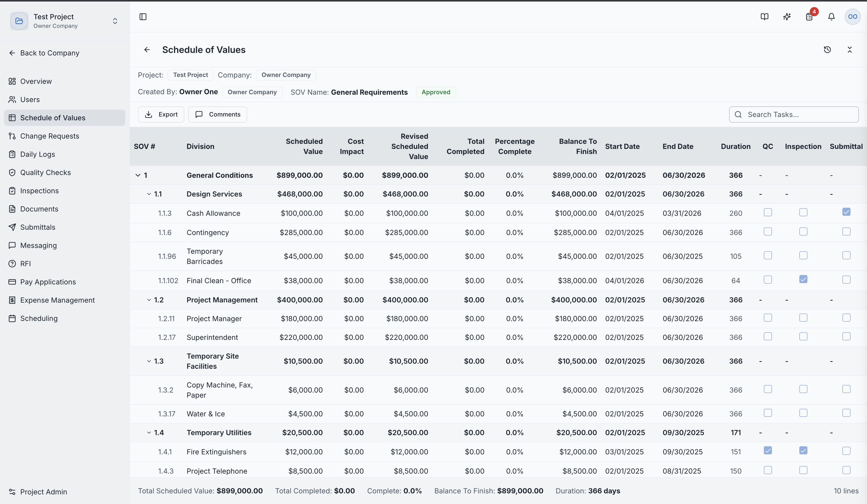The width and height of the screenshot is (867, 504).
Task: Select the 1.4.1 SOV number cell
Action: tap(165, 452)
